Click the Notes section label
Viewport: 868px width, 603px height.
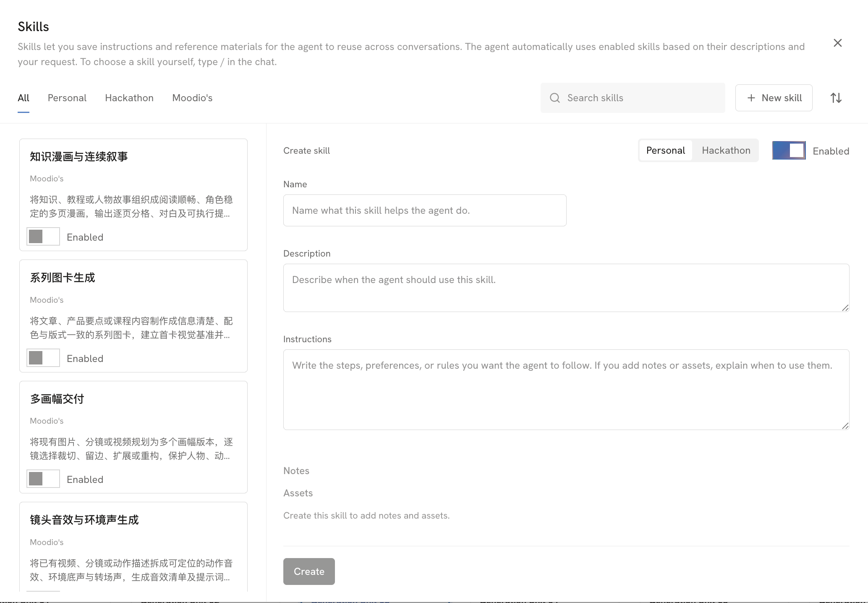coord(296,471)
